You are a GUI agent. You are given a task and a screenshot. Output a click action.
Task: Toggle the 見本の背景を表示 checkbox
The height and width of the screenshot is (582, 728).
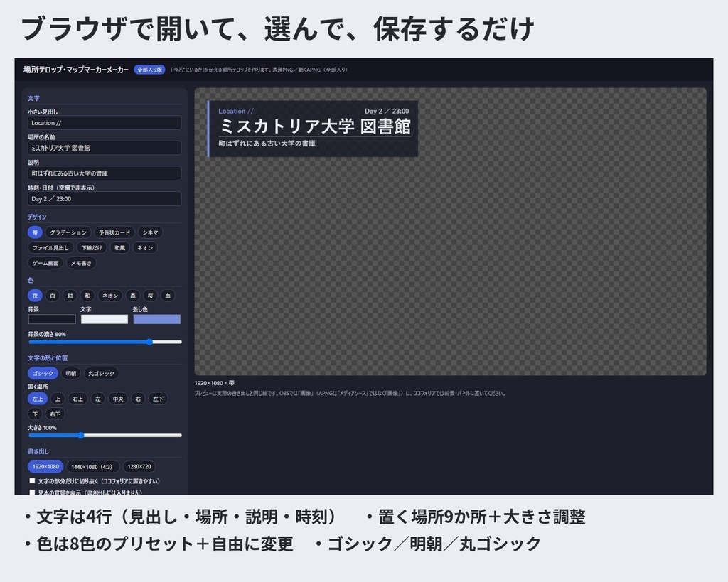click(32, 492)
